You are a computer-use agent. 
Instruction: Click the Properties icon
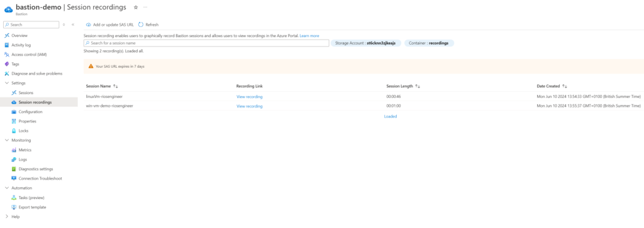tap(14, 121)
